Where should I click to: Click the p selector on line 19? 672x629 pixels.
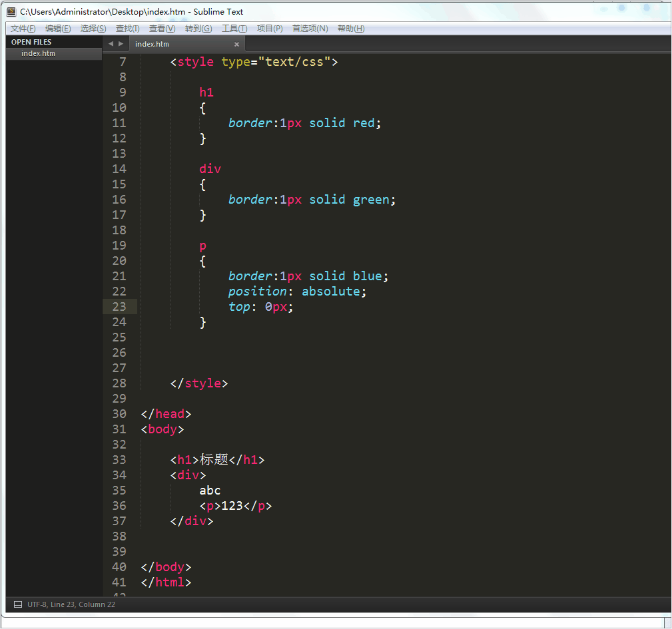point(202,246)
